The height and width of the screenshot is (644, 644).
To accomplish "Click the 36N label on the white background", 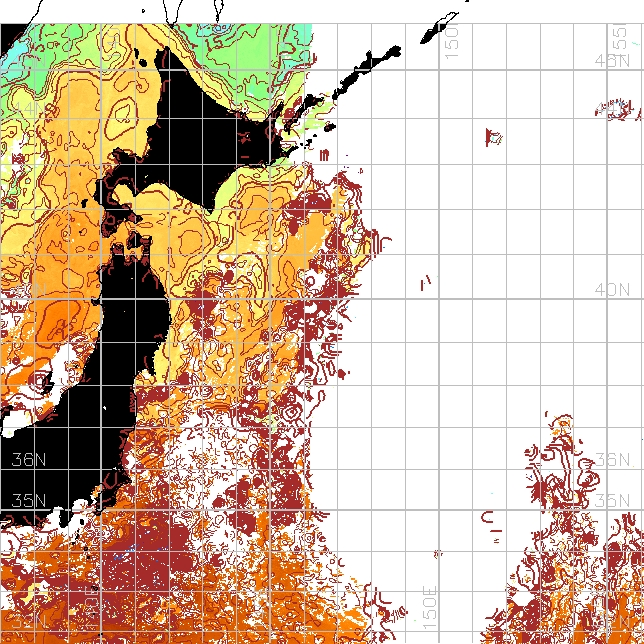I will point(612,460).
